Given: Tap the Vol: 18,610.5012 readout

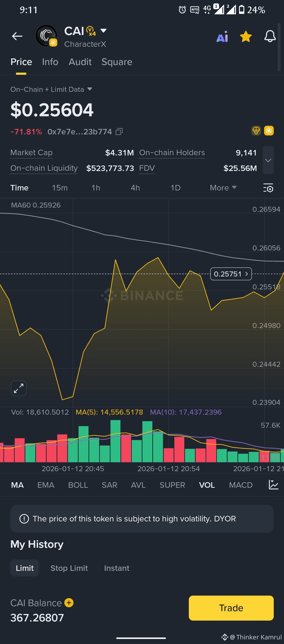Looking at the screenshot, I should (x=40, y=412).
